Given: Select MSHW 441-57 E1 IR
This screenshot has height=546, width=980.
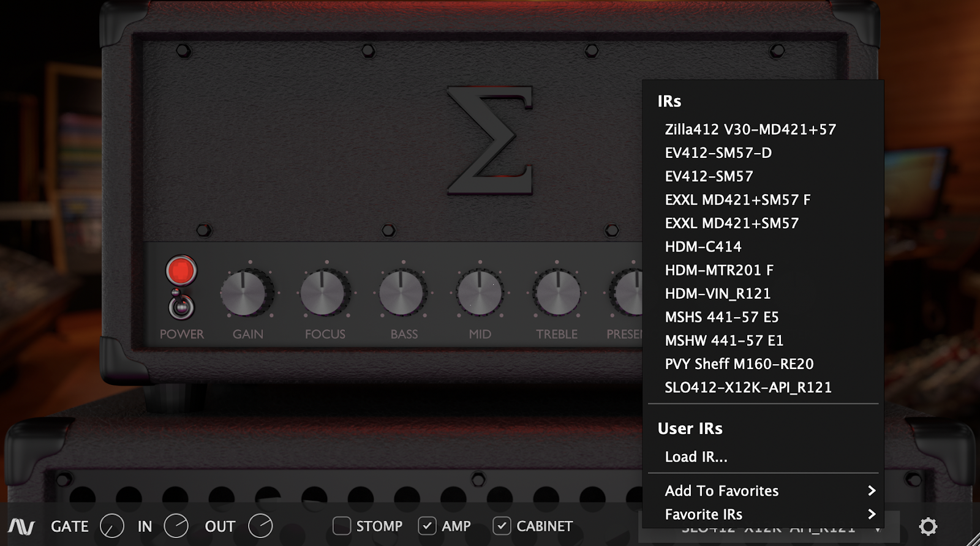Looking at the screenshot, I should [763, 340].
